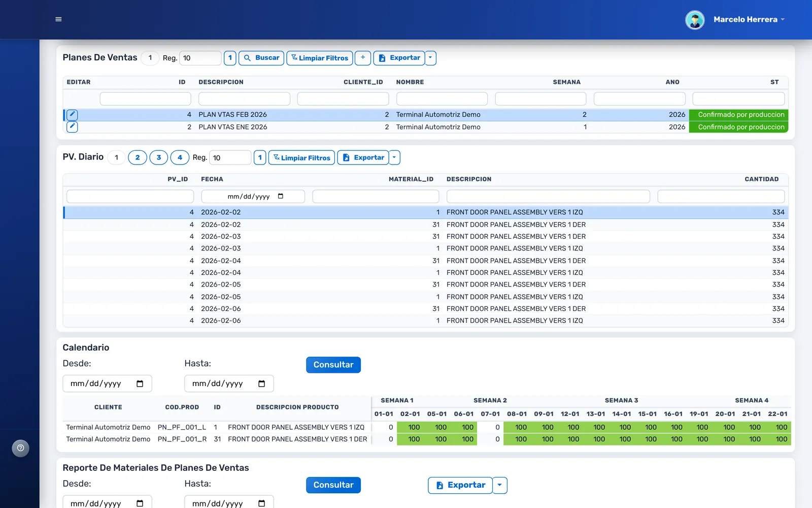812x508 pixels.
Task: Clear filters in PV. Diario
Action: [301, 157]
